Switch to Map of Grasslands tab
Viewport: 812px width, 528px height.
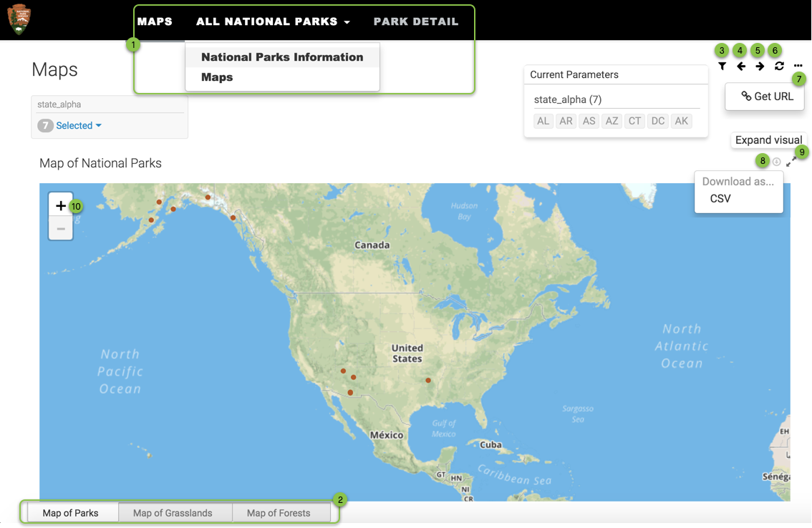tap(173, 513)
